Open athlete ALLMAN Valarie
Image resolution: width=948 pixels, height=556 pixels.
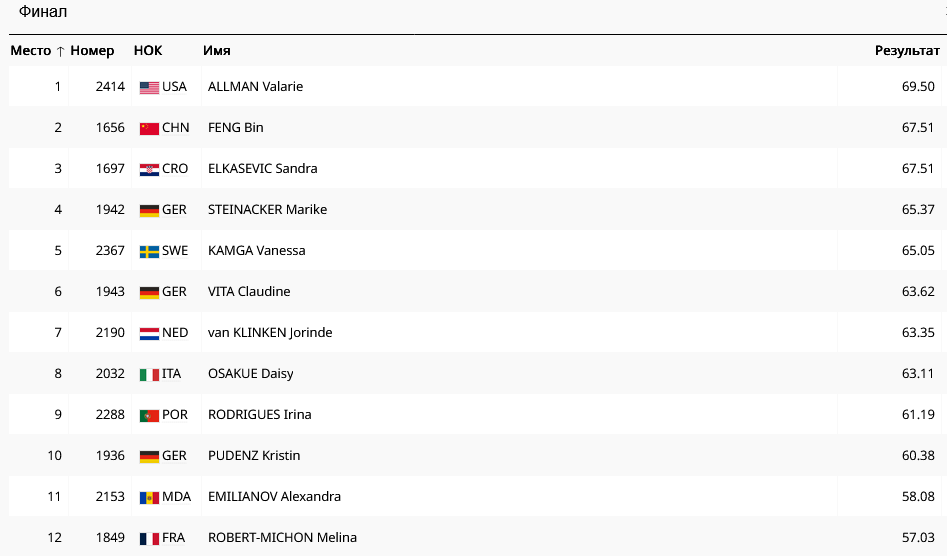(255, 87)
